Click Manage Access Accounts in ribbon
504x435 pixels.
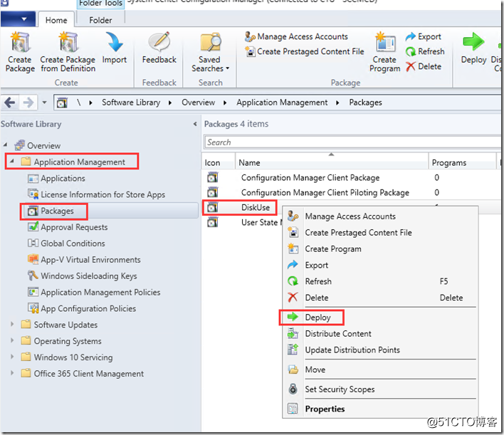click(x=296, y=36)
